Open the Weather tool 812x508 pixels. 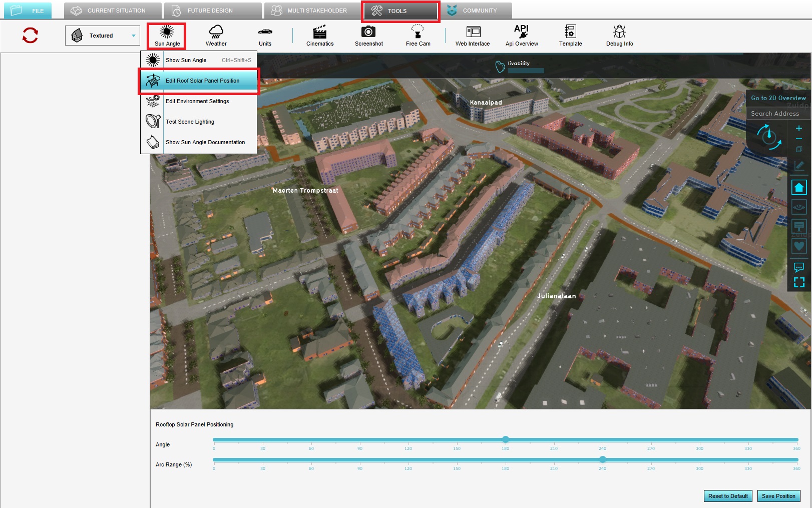click(216, 36)
